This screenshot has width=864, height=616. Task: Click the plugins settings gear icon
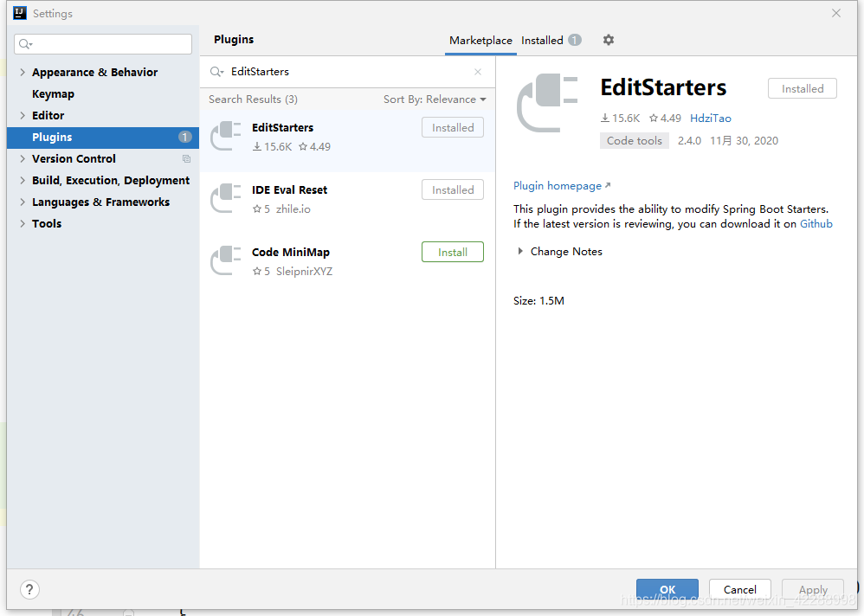(x=609, y=40)
